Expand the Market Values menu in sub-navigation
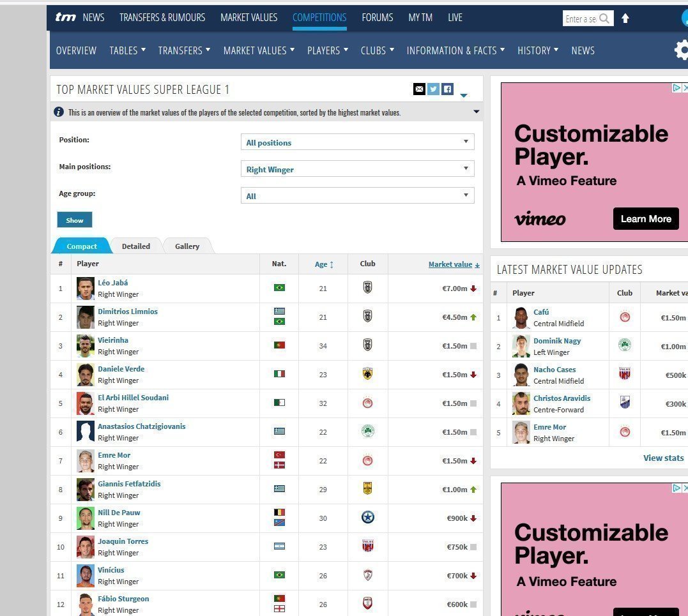 tap(259, 50)
